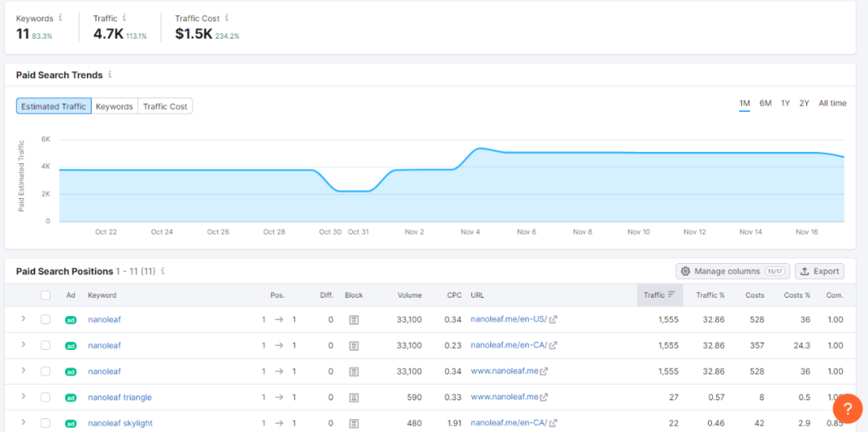
Task: Expand the nanoleaf triangle row
Action: click(23, 396)
